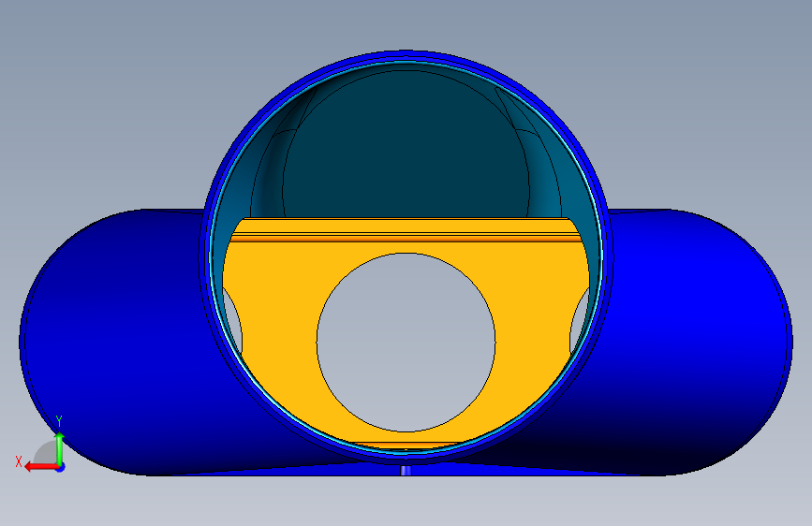Click the gray XY plane quadrant of the triad
This screenshot has height=526, width=812.
click(x=46, y=453)
